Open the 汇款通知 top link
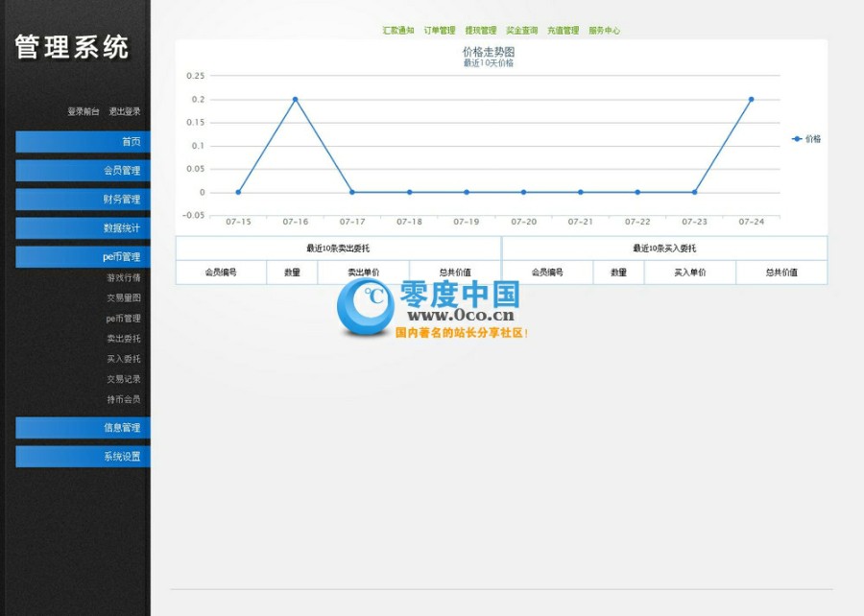The height and width of the screenshot is (616, 864). [398, 31]
